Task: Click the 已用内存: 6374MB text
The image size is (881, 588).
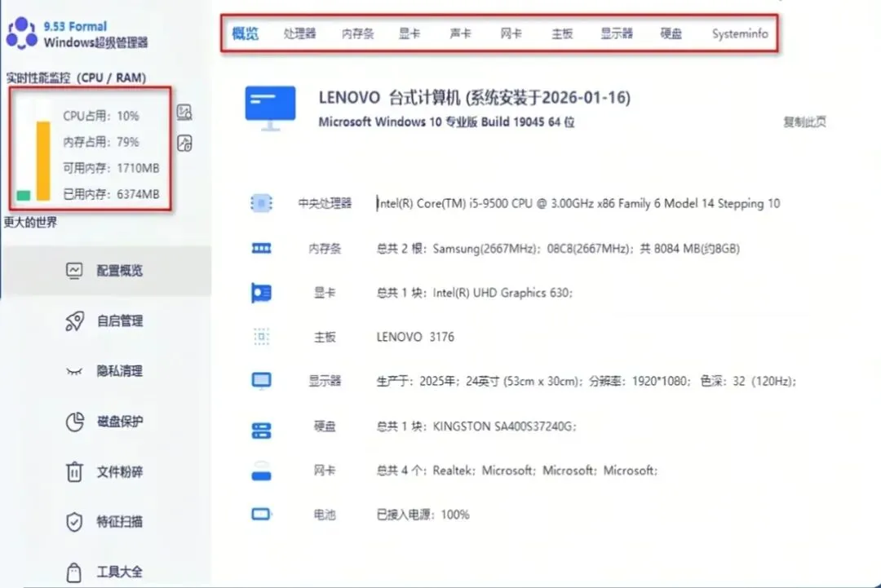Action: [x=111, y=194]
